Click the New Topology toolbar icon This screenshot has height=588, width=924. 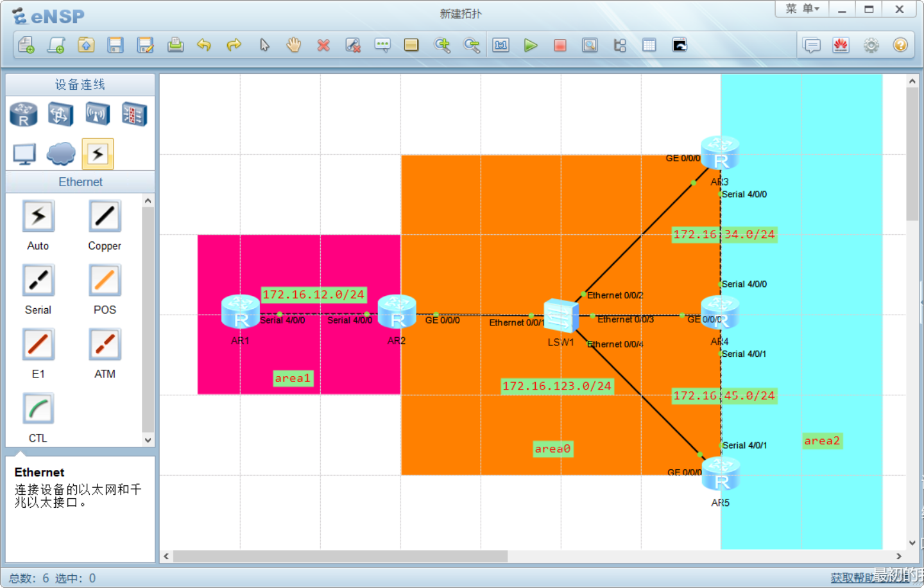(26, 45)
